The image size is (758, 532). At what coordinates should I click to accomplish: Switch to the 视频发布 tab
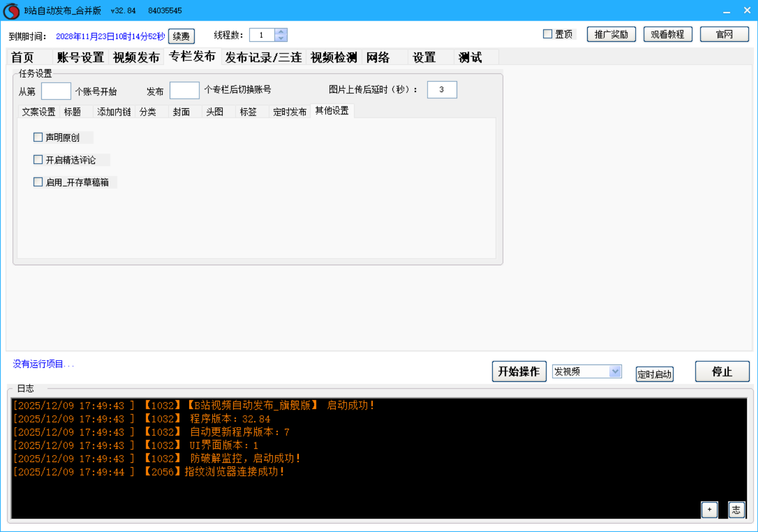pos(136,57)
